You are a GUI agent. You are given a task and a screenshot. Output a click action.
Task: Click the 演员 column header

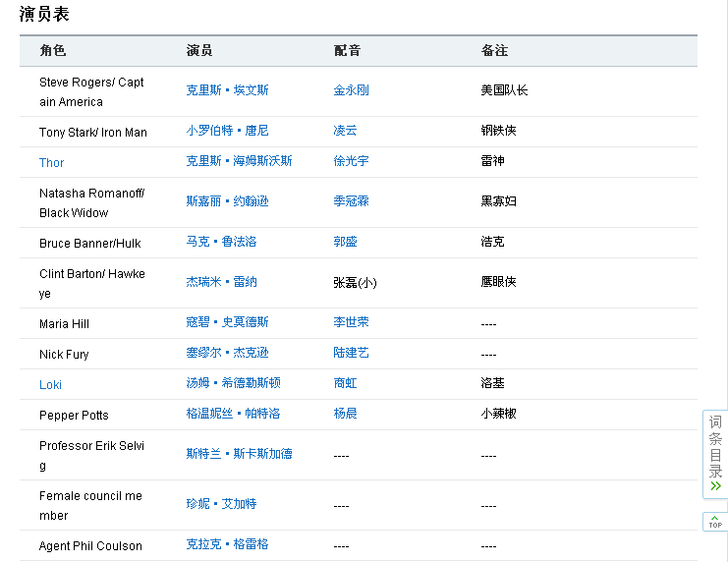(x=199, y=50)
